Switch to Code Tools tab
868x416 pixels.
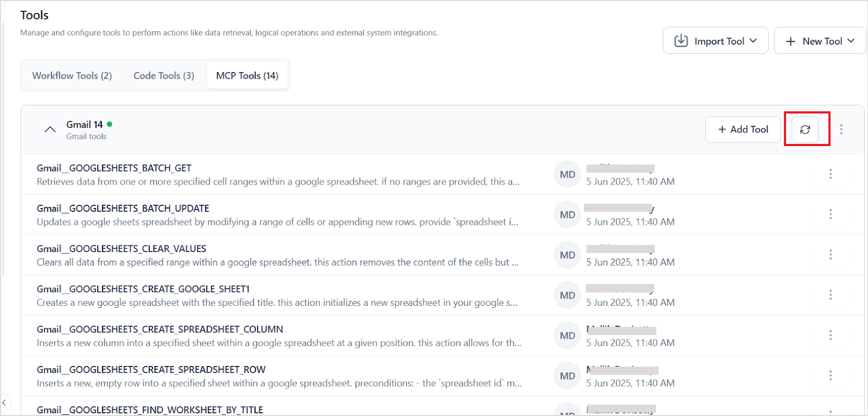164,75
